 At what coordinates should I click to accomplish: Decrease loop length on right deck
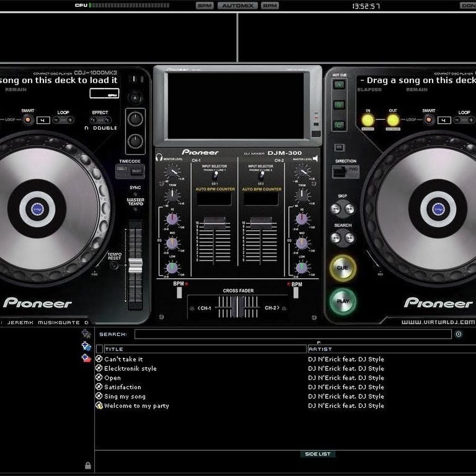point(457,120)
